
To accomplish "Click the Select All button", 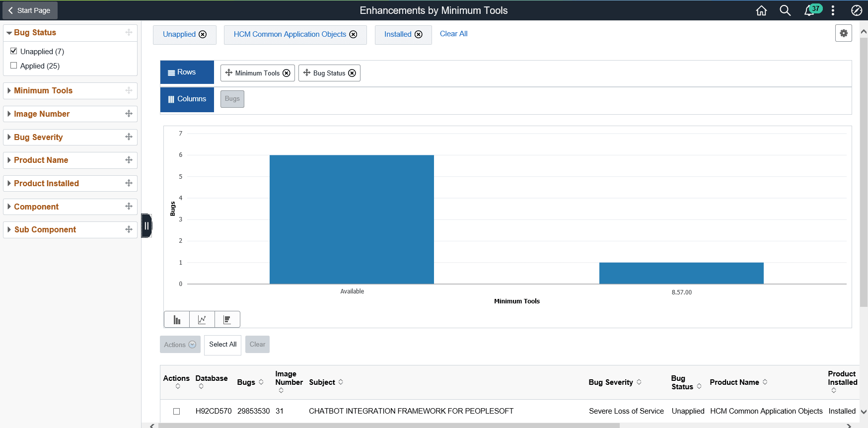I will [222, 345].
